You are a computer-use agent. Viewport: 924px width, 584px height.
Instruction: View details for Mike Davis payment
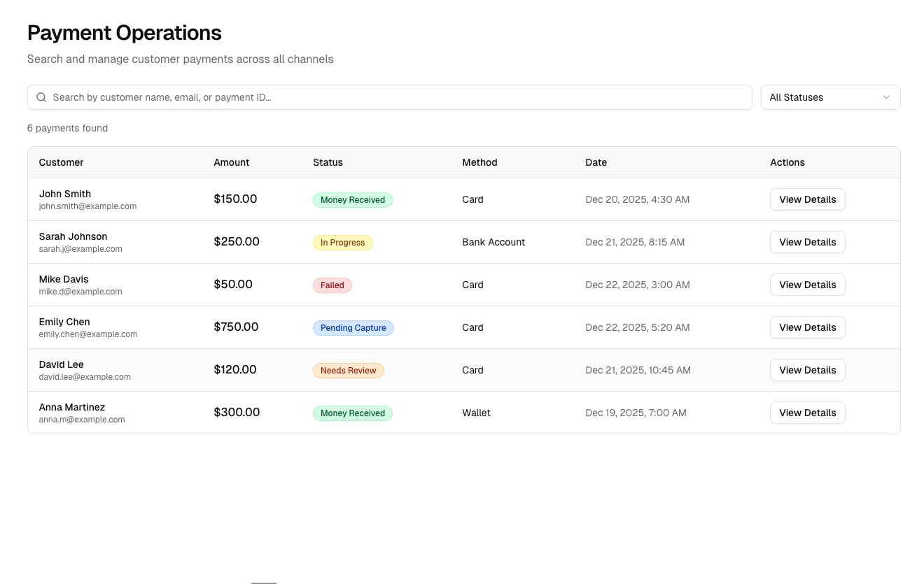(x=807, y=285)
